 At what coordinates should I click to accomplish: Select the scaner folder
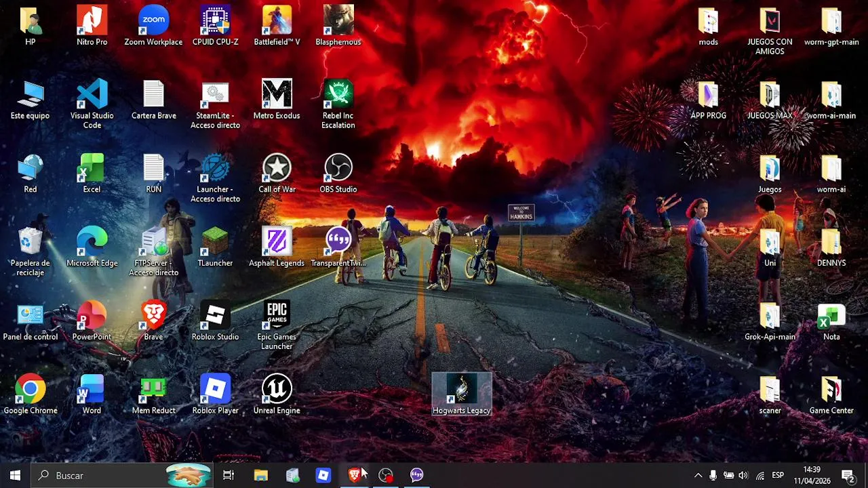coord(770,395)
